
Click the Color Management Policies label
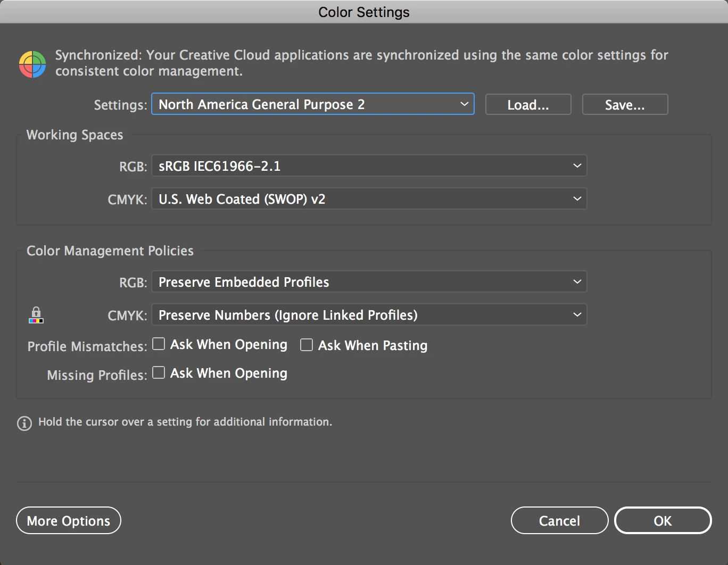coord(110,251)
